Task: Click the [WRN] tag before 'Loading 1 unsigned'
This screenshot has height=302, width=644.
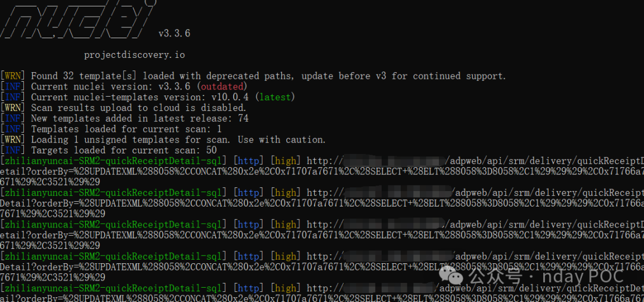Action: [13, 140]
